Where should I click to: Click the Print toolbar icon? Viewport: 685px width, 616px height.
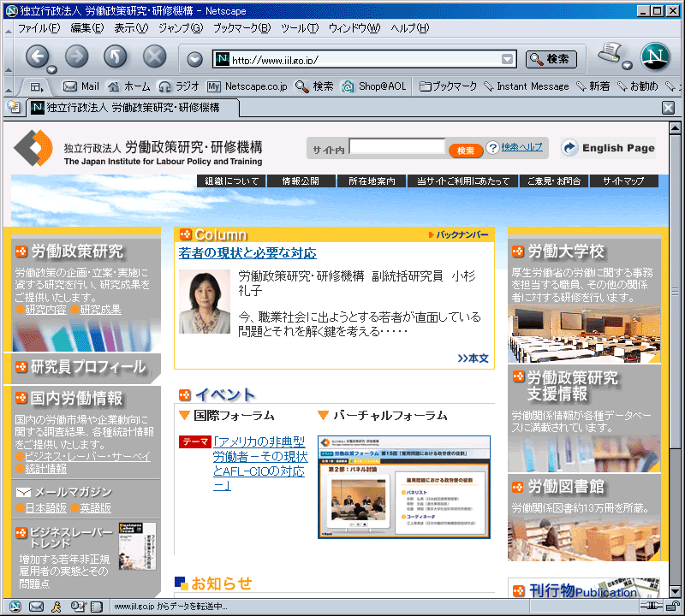pyautogui.click(x=610, y=54)
